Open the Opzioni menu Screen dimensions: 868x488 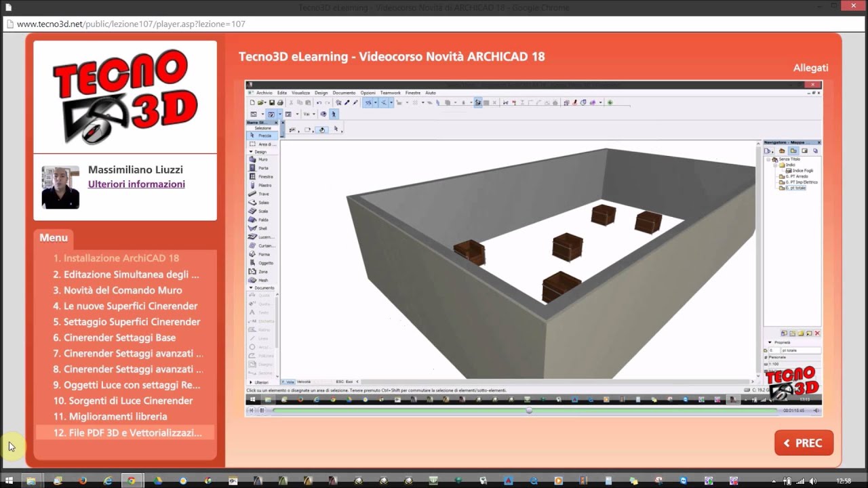tap(368, 93)
